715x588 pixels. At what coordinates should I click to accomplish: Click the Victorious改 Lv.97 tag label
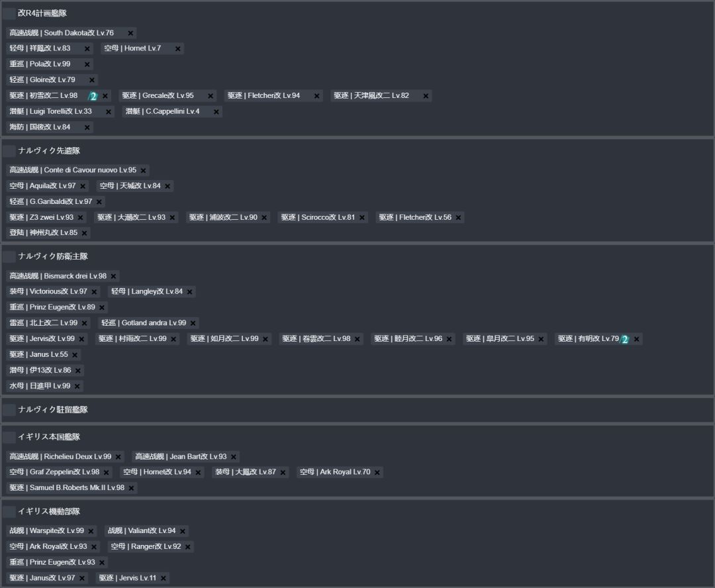[x=48, y=292]
